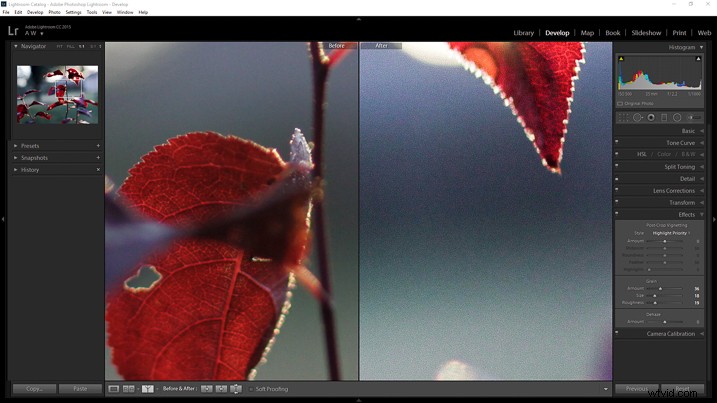Toggle Detail panel on/off switch
The width and height of the screenshot is (717, 403).
click(617, 177)
